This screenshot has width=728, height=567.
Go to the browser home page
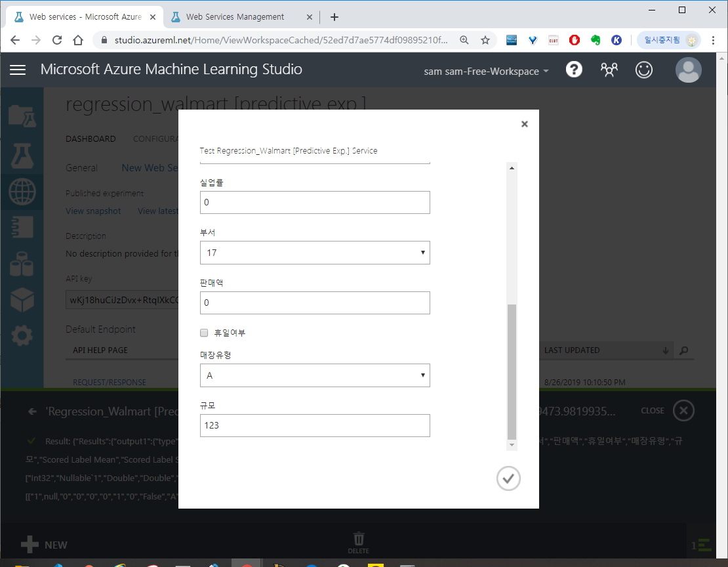[78, 40]
